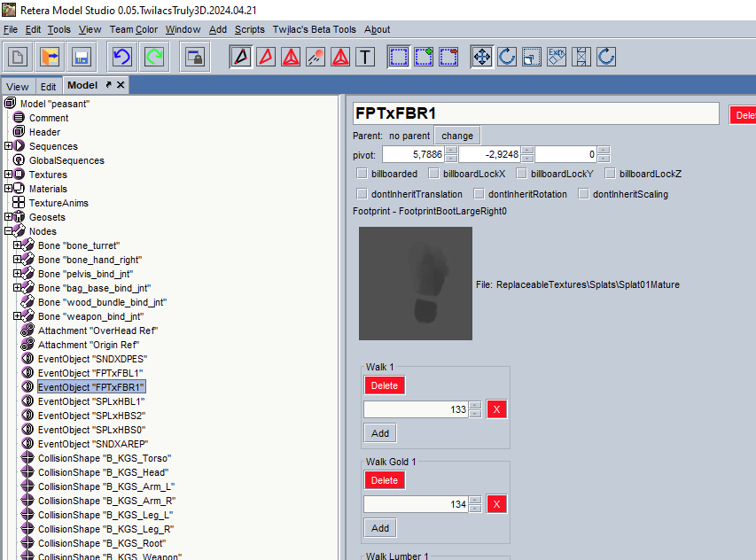Image resolution: width=756 pixels, height=560 pixels.
Task: Select EventObject "SNDXDPES" in tree
Action: click(92, 359)
